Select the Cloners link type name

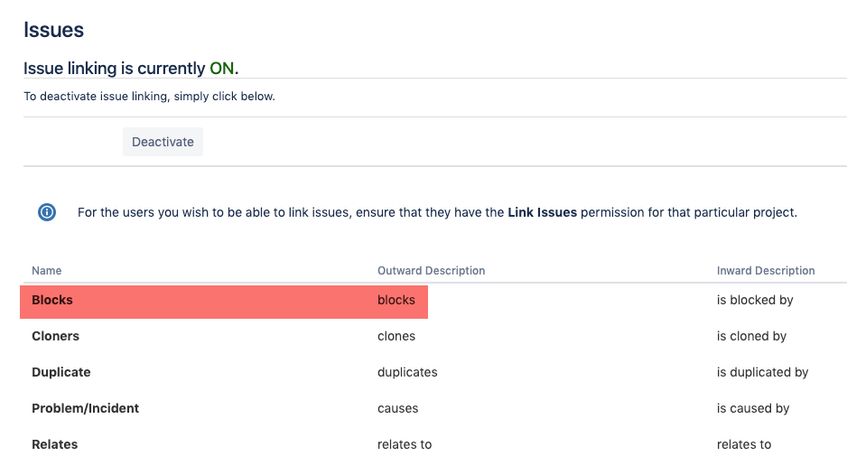[55, 336]
